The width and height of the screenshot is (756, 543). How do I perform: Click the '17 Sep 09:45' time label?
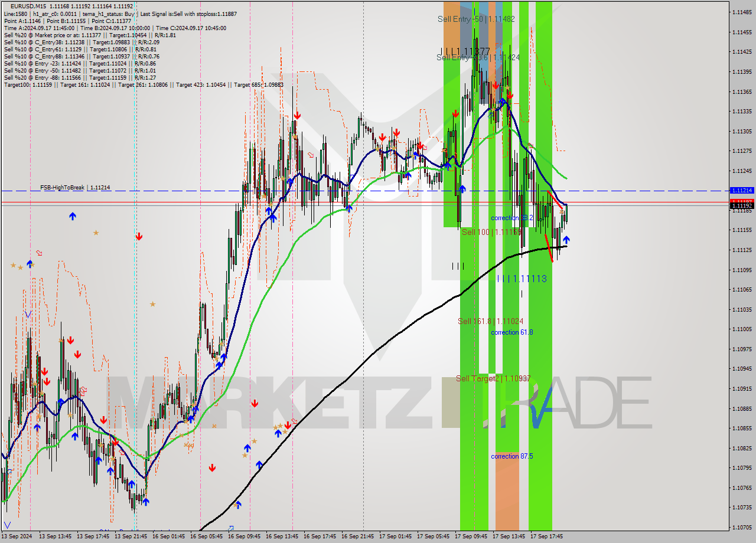tap(471, 537)
